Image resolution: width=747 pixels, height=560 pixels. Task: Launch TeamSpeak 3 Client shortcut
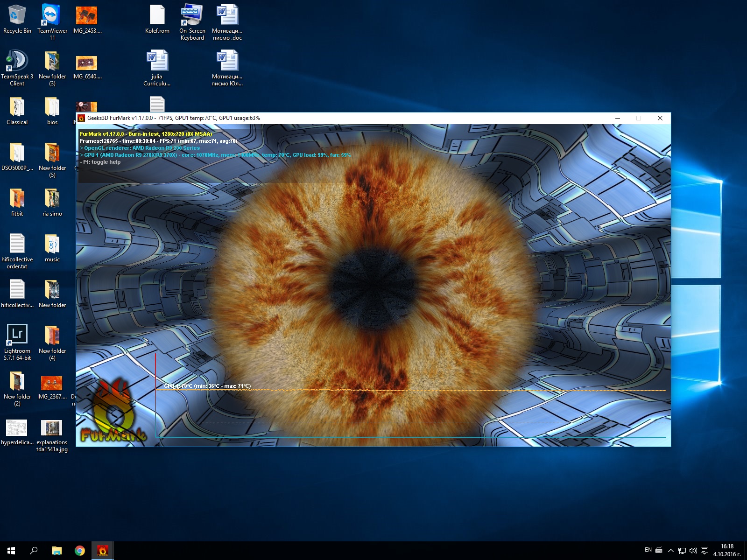coord(17,68)
